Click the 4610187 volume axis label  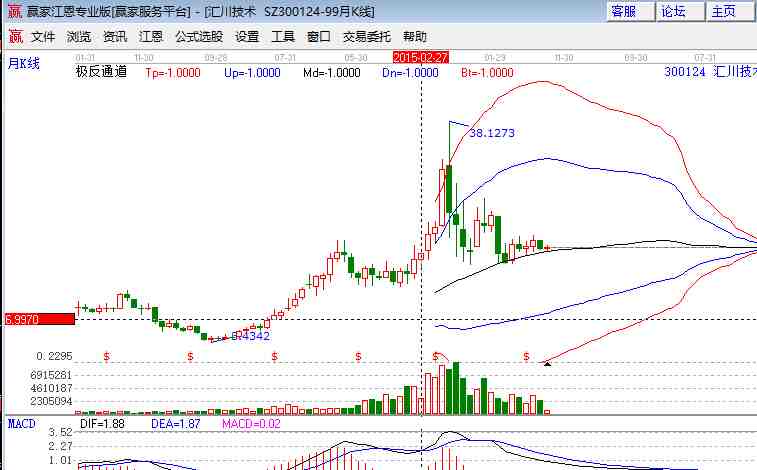51,388
